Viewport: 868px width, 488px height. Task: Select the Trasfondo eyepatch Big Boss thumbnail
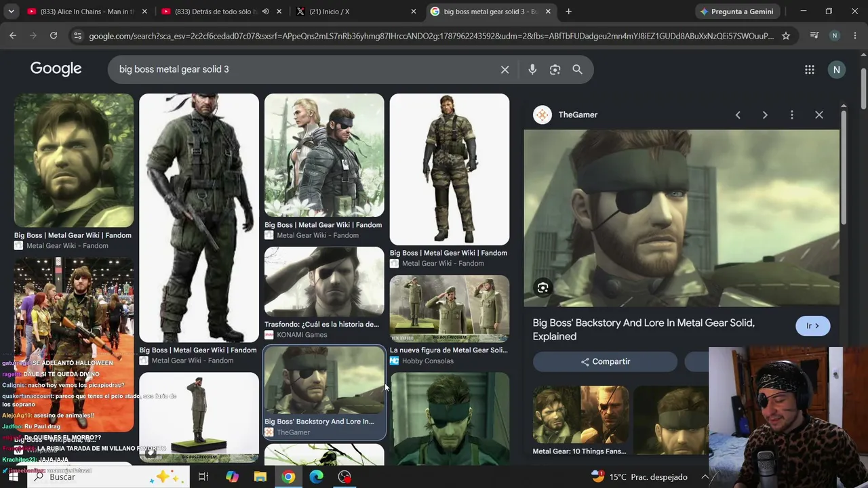[x=324, y=281]
